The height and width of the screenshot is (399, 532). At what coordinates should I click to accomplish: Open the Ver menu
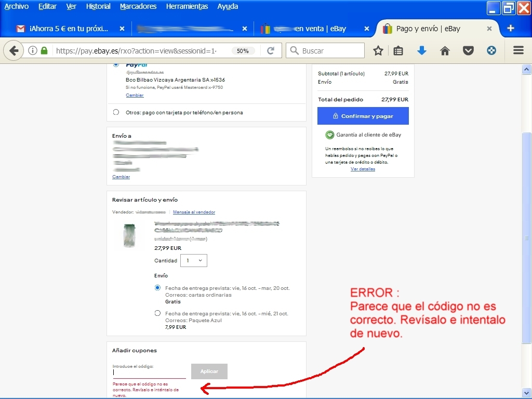71,6
